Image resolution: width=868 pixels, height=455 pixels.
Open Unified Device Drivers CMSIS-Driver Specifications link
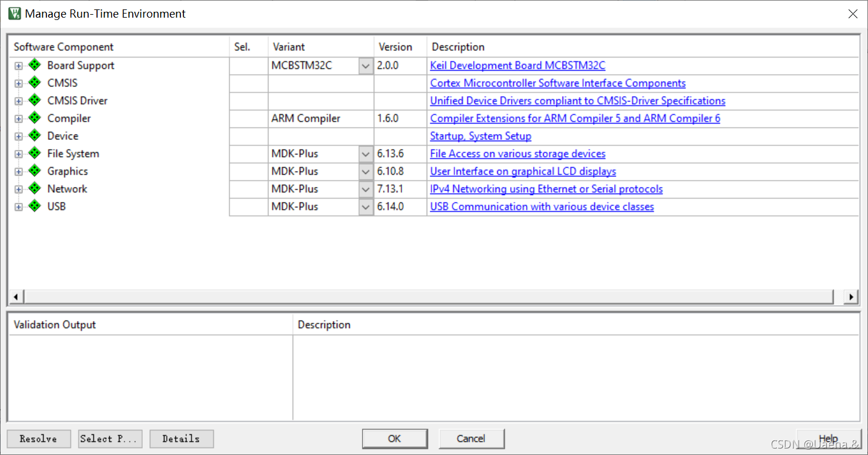tap(578, 101)
